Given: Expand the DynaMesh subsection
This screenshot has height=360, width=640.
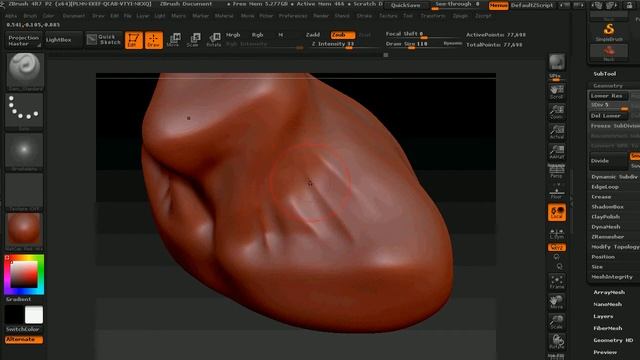Looking at the screenshot, I should pyautogui.click(x=606, y=227).
